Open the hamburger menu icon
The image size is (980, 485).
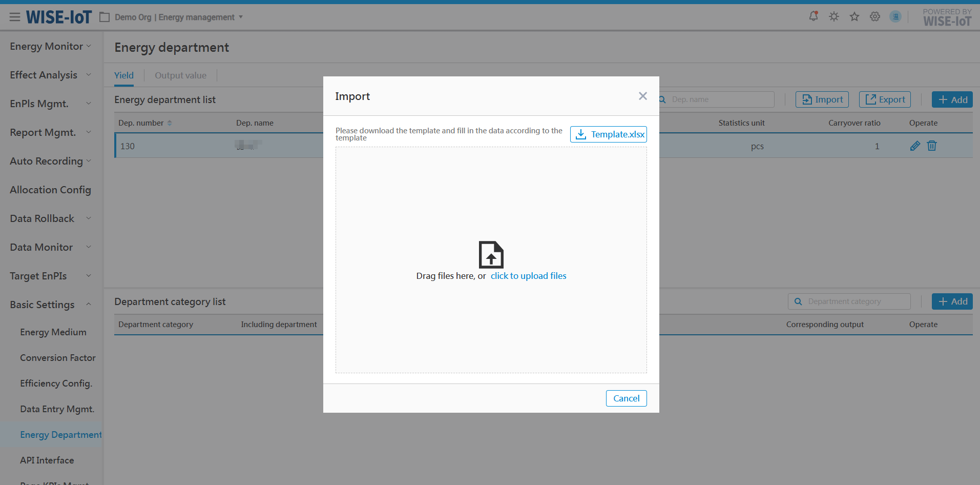(x=15, y=17)
